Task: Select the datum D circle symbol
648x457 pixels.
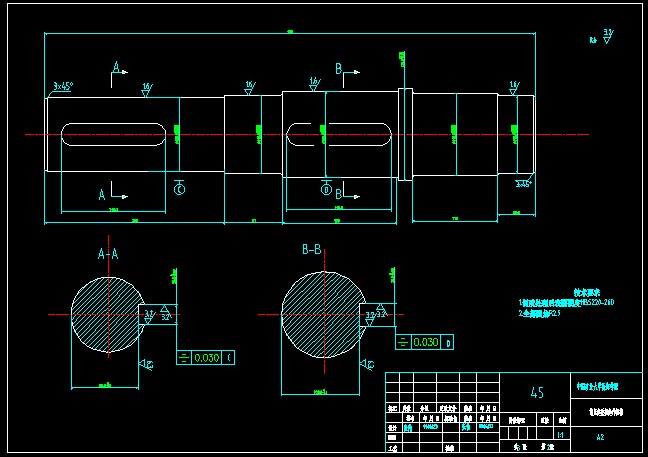Action: pos(326,189)
